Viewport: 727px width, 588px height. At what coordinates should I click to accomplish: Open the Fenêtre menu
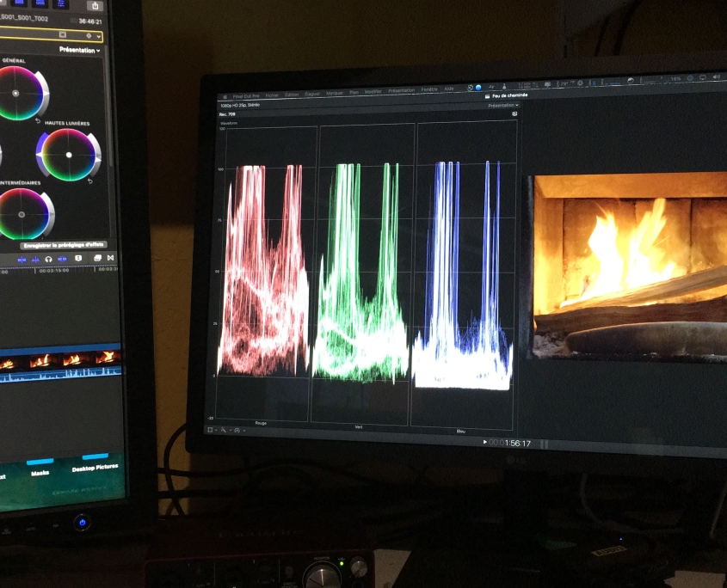point(428,89)
